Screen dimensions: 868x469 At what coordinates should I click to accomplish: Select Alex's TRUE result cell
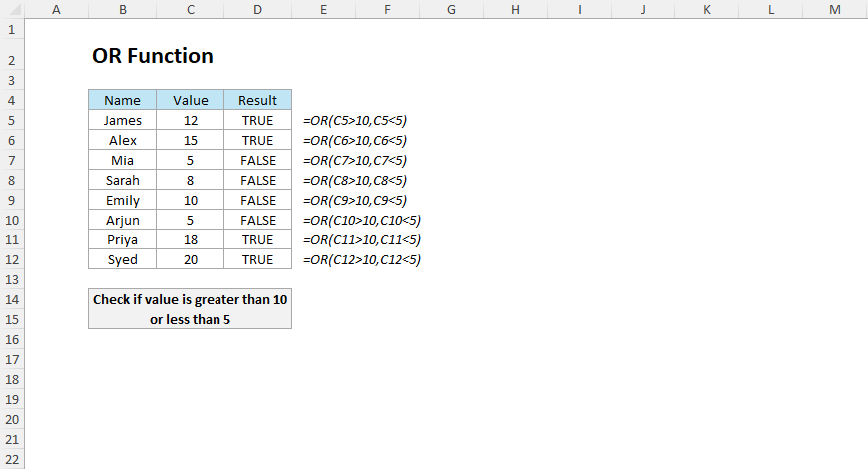pyautogui.click(x=258, y=140)
